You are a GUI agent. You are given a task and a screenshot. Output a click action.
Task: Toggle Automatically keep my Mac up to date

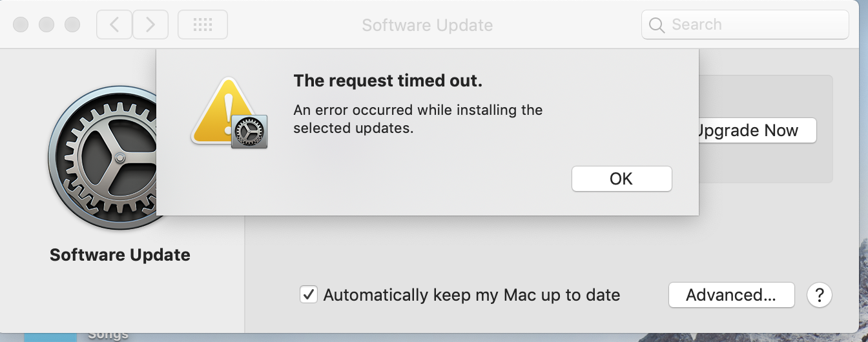click(x=308, y=295)
